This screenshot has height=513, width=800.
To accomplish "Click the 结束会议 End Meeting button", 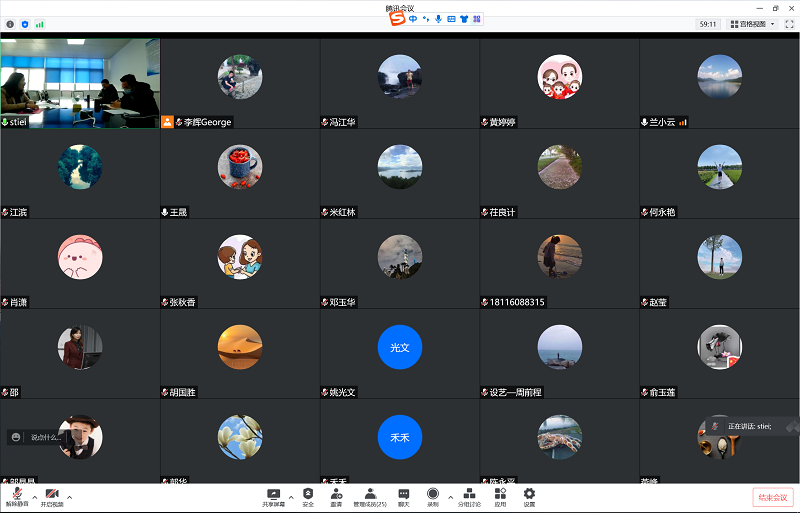I will coord(772,497).
